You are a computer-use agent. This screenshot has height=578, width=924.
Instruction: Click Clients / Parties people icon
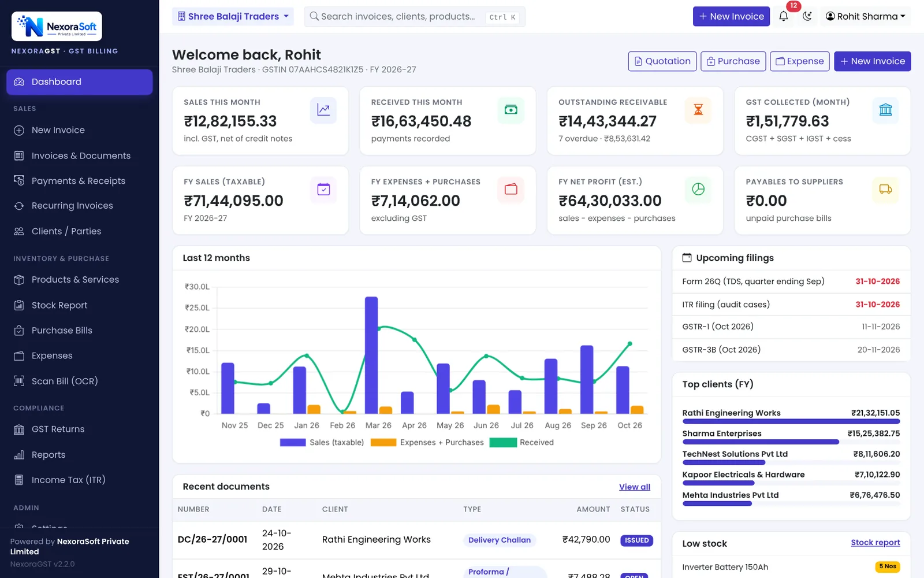click(19, 231)
